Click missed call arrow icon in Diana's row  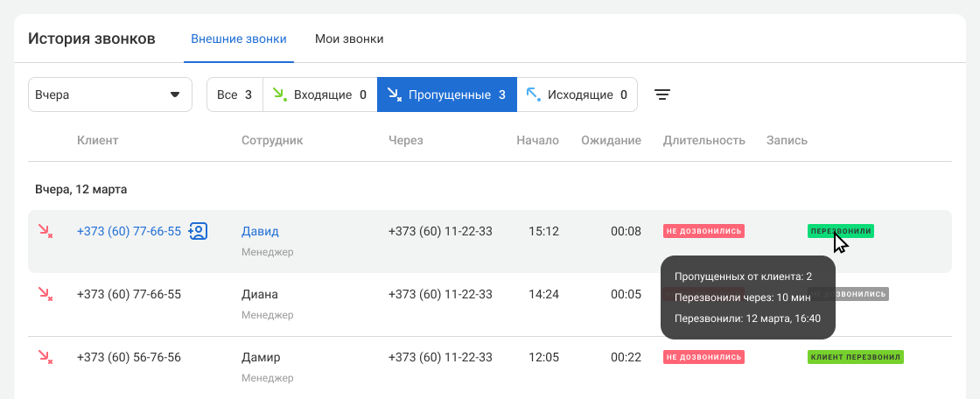point(45,294)
